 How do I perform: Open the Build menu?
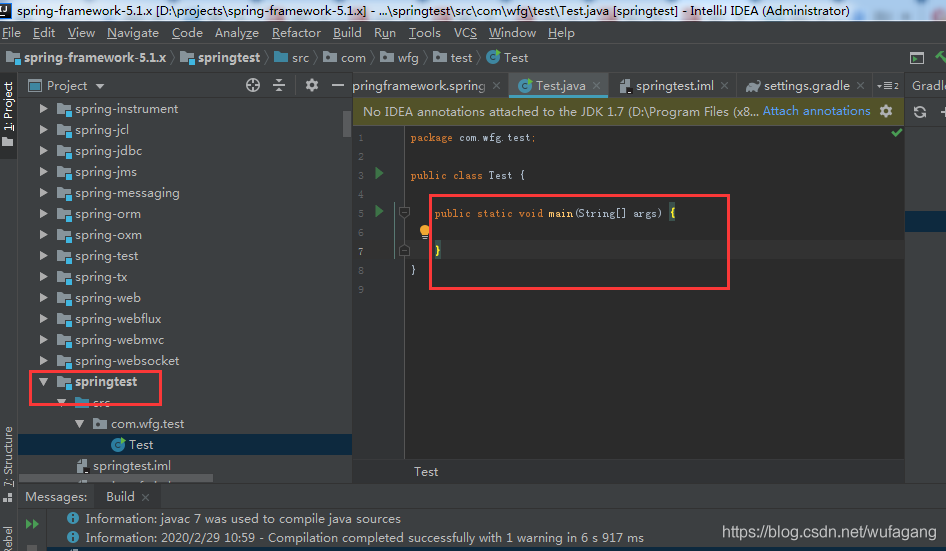click(x=347, y=33)
